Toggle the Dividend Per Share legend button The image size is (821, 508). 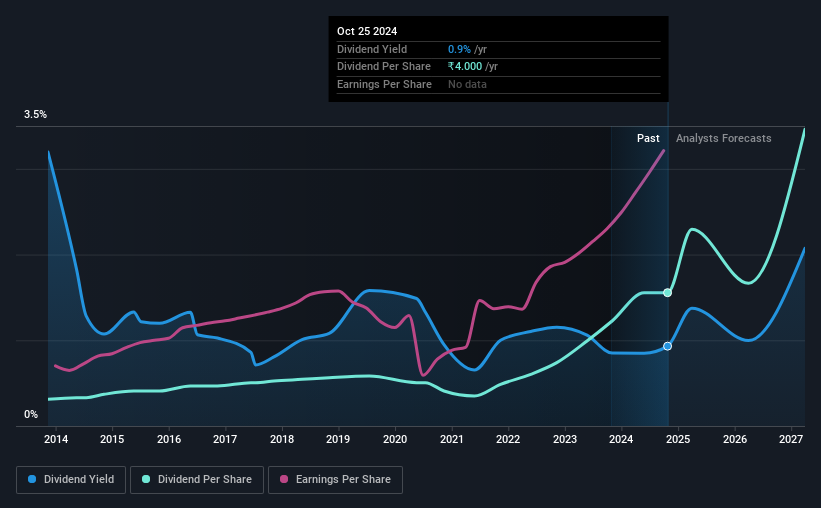pos(197,480)
